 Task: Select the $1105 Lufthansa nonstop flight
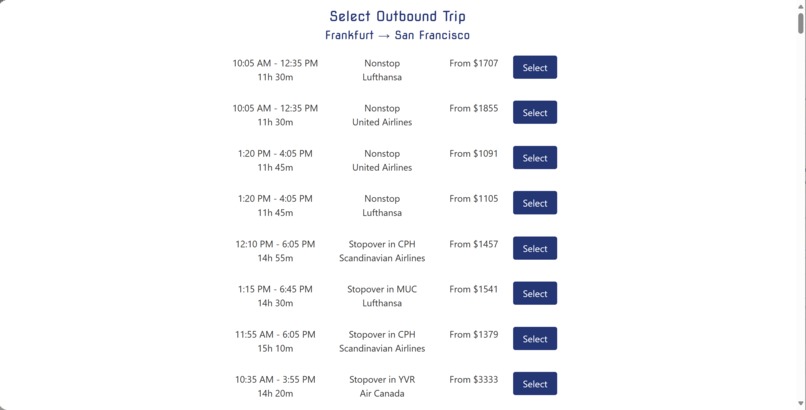click(535, 203)
